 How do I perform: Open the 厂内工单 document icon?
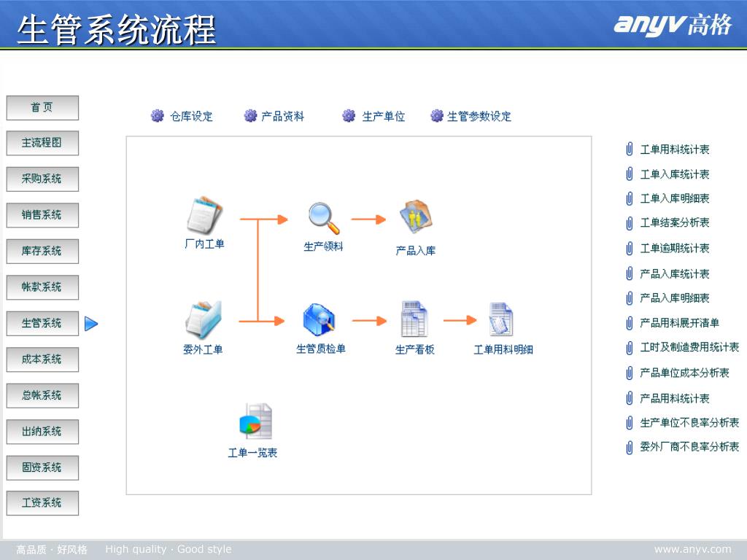tap(204, 215)
